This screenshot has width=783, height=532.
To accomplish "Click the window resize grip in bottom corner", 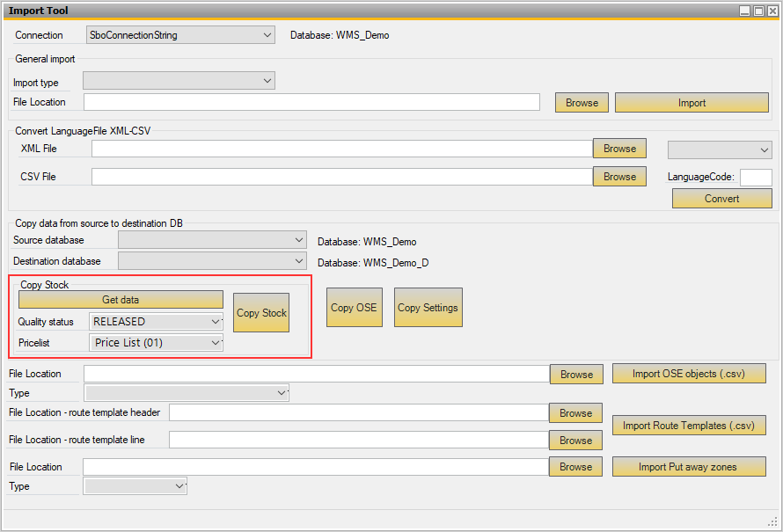I will (772, 521).
